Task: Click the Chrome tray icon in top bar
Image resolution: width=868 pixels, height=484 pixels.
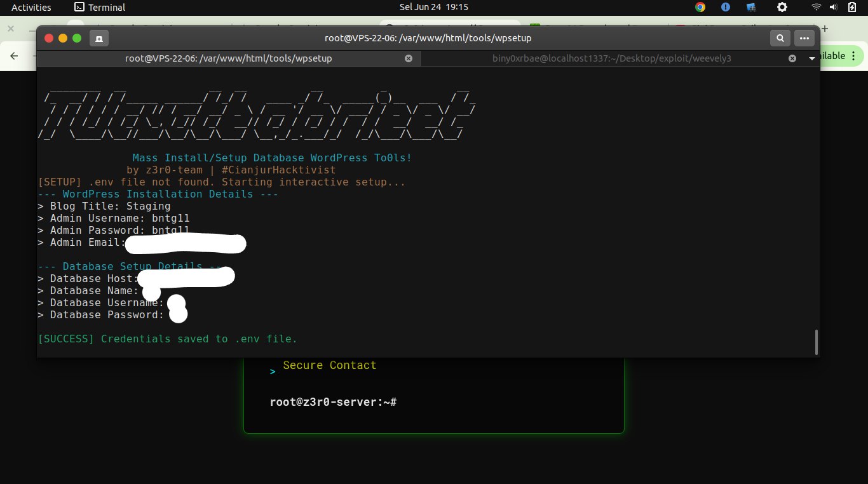Action: (700, 8)
